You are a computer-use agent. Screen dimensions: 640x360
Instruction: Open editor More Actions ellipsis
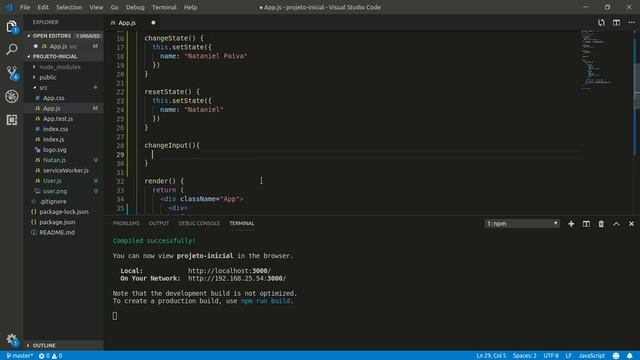pyautogui.click(x=631, y=22)
